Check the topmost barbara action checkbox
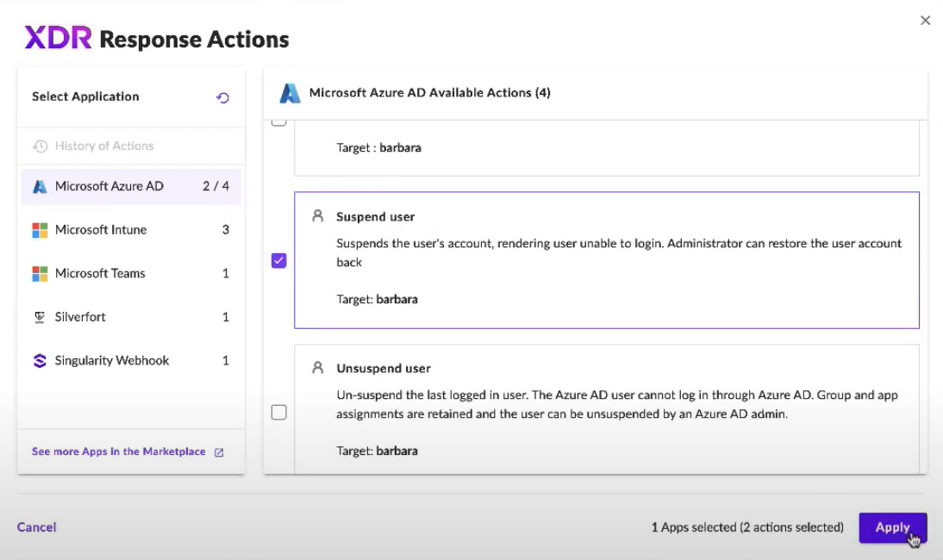 [x=278, y=121]
